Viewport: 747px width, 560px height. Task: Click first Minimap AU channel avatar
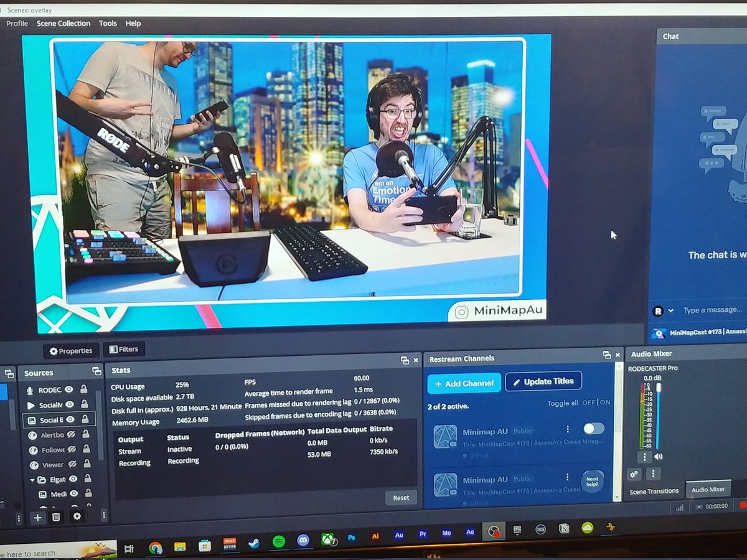click(445, 437)
